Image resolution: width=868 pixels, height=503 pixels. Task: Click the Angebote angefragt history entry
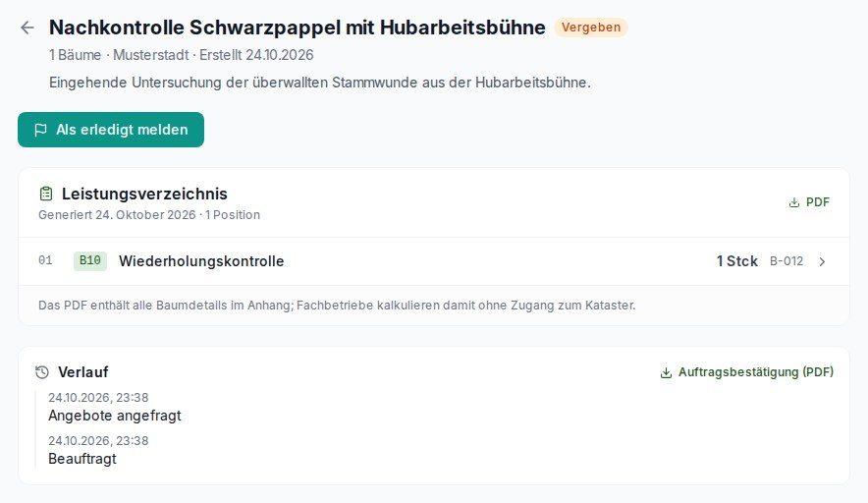click(x=115, y=416)
